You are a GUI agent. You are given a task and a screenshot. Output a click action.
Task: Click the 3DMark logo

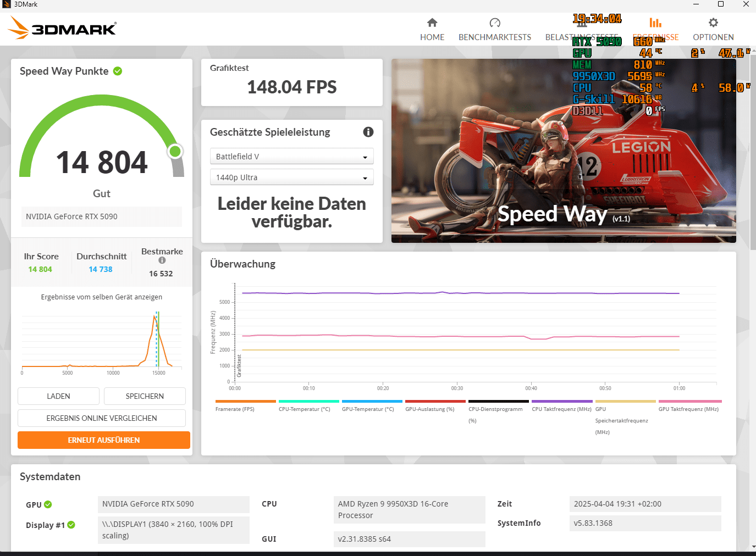(x=63, y=27)
